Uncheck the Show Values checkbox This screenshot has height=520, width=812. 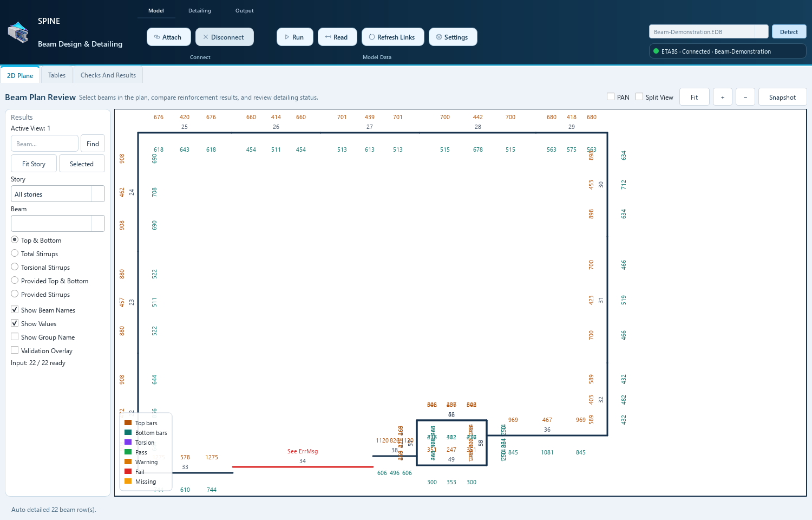tap(15, 323)
